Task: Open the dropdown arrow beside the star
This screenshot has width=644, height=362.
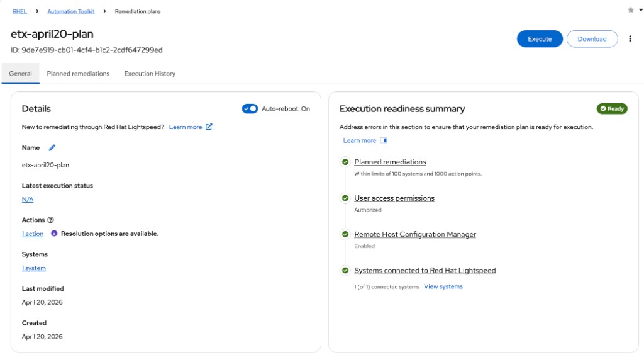Action: coord(640,10)
